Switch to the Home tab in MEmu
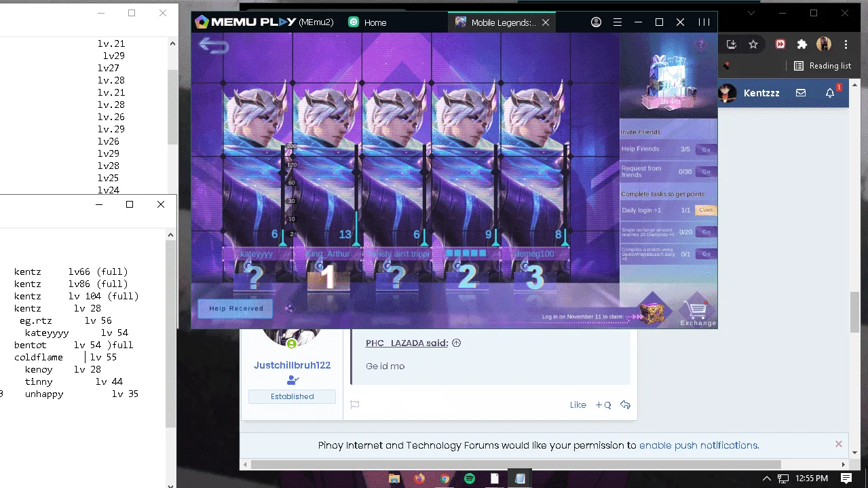 [x=367, y=22]
